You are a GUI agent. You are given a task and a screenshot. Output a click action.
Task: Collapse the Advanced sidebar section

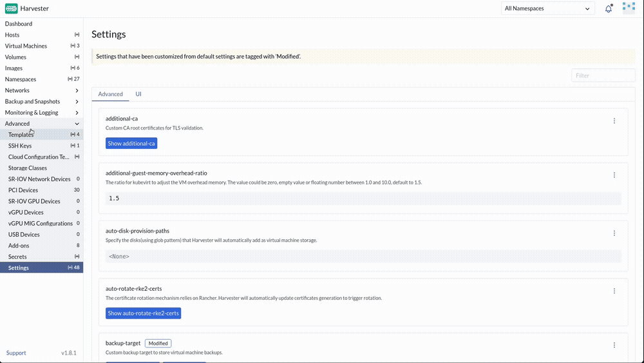(x=41, y=124)
